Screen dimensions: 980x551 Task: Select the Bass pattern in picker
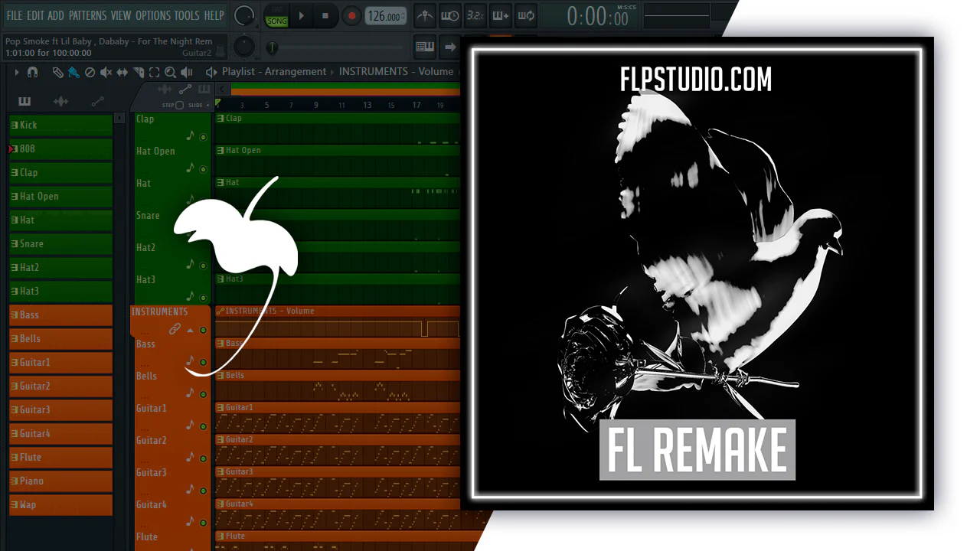click(x=60, y=315)
